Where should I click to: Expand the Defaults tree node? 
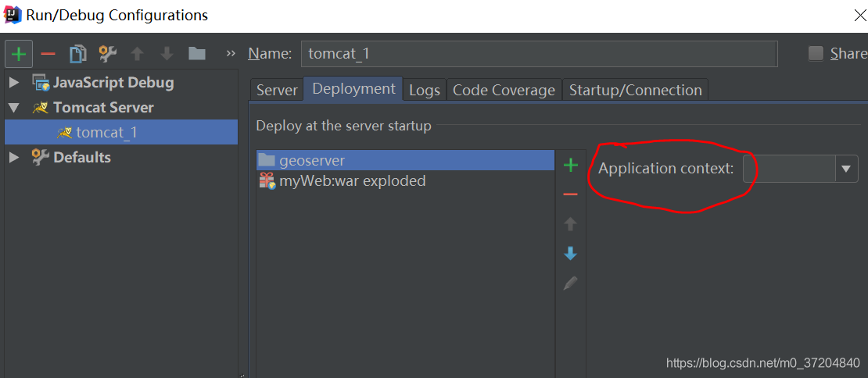click(x=14, y=158)
